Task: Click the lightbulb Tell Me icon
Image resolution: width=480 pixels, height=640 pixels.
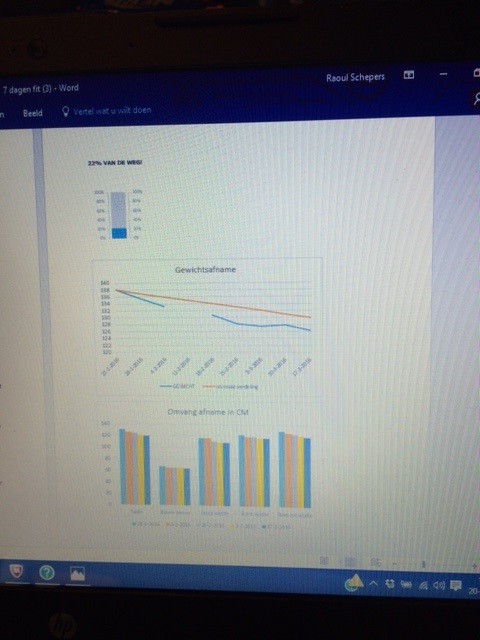Action: (65, 111)
